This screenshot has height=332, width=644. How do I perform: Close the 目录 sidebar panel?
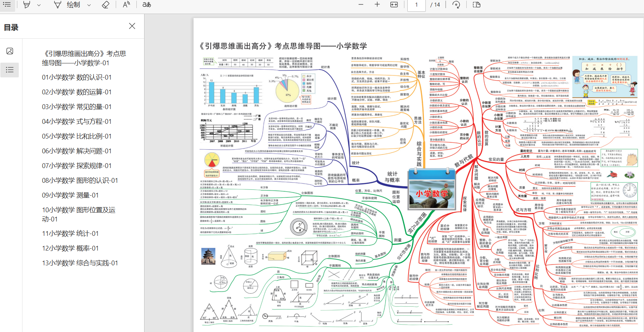click(x=132, y=26)
